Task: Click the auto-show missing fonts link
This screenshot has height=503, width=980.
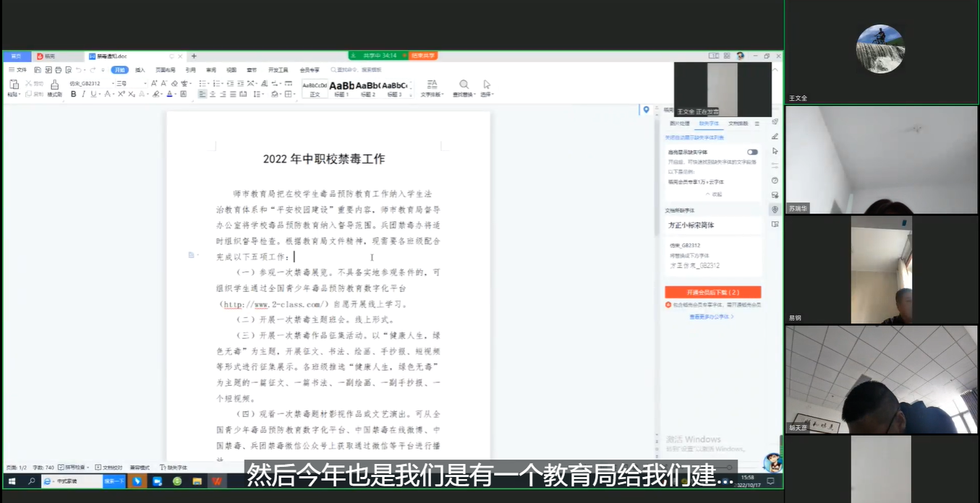Action: point(694,137)
